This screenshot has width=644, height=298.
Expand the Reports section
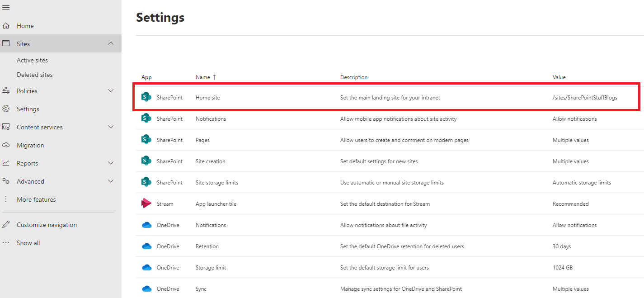click(x=111, y=163)
